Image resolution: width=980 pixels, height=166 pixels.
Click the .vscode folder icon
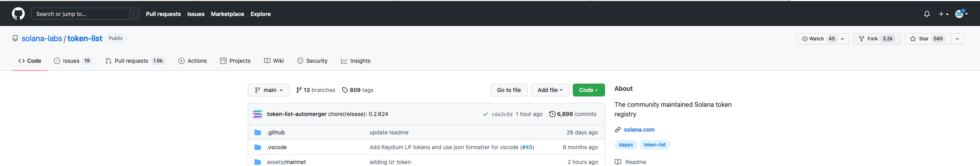click(x=258, y=147)
